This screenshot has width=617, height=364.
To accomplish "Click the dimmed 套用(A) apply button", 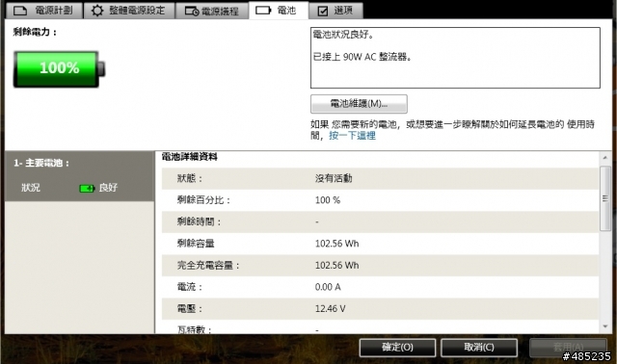I will click(568, 348).
